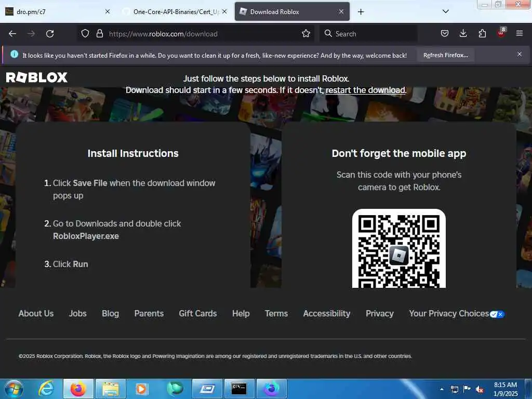Expand the list all tabs chevron
Image resolution: width=532 pixels, height=399 pixels.
(446, 11)
